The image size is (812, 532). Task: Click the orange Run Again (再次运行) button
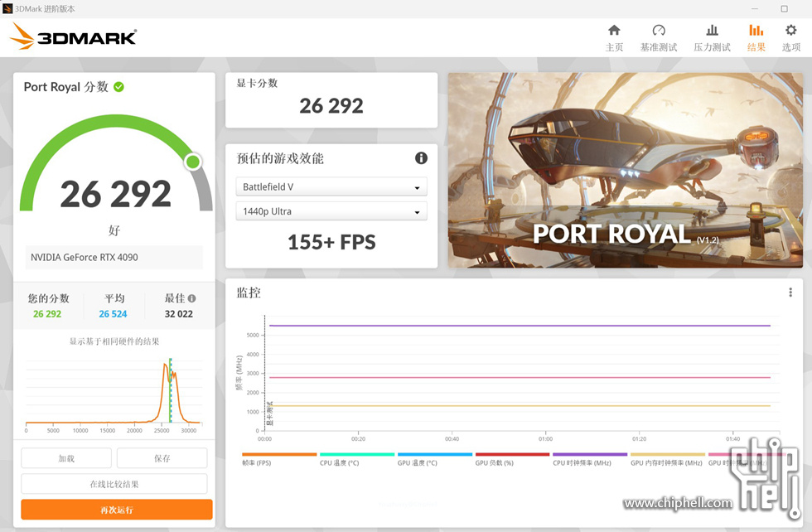(x=116, y=510)
